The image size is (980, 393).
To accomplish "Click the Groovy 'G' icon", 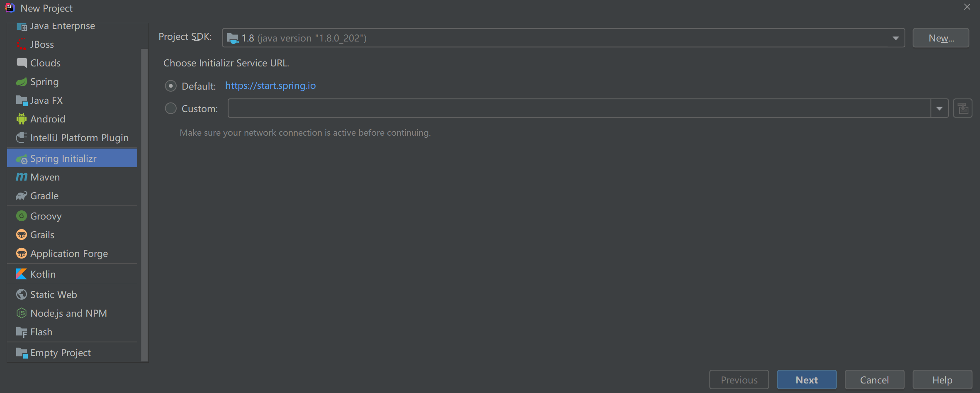I will point(21,216).
